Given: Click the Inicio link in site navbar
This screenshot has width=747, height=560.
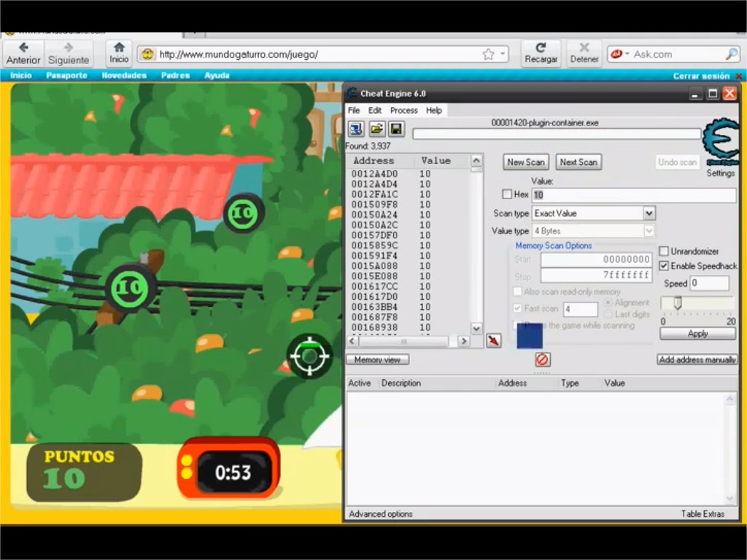Looking at the screenshot, I should (x=21, y=75).
